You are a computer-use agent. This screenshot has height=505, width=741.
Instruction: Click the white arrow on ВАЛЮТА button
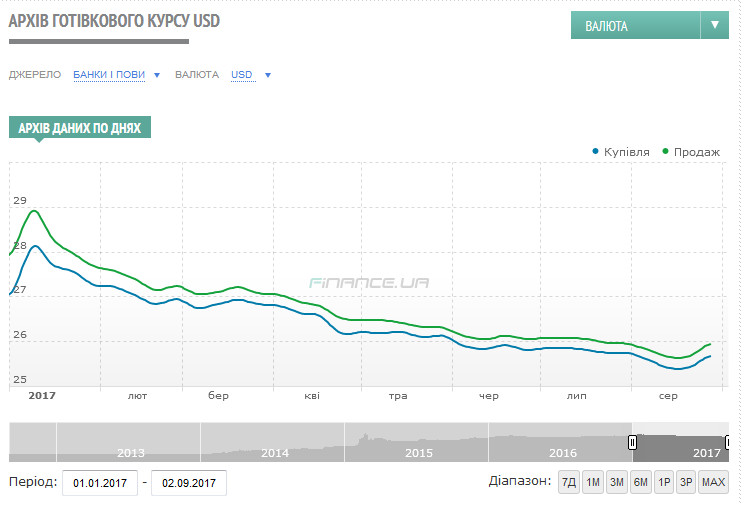pyautogui.click(x=715, y=26)
